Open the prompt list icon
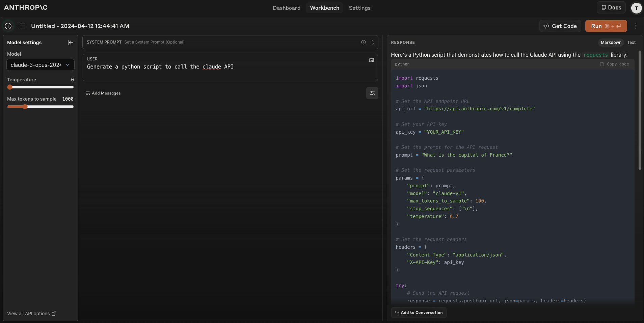Viewport: 644px width, 323px height. click(x=22, y=26)
